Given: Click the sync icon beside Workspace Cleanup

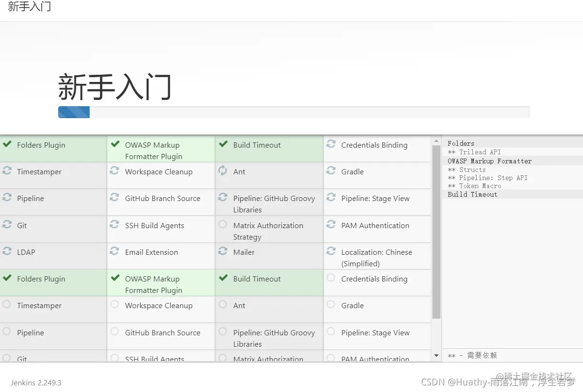Looking at the screenshot, I should tap(114, 171).
